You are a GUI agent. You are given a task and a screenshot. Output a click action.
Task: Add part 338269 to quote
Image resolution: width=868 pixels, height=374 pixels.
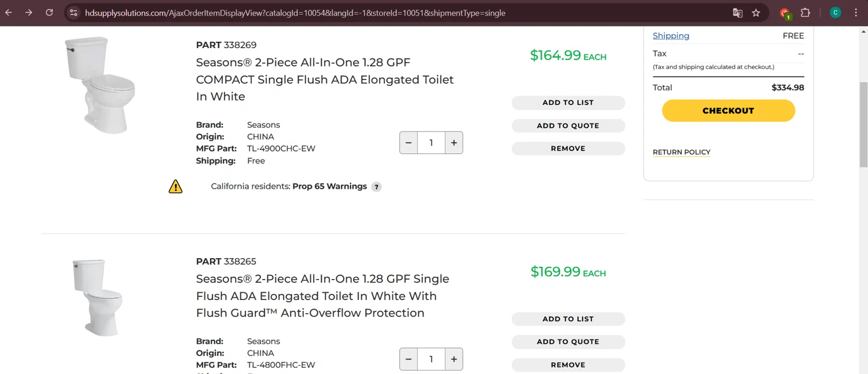click(568, 126)
